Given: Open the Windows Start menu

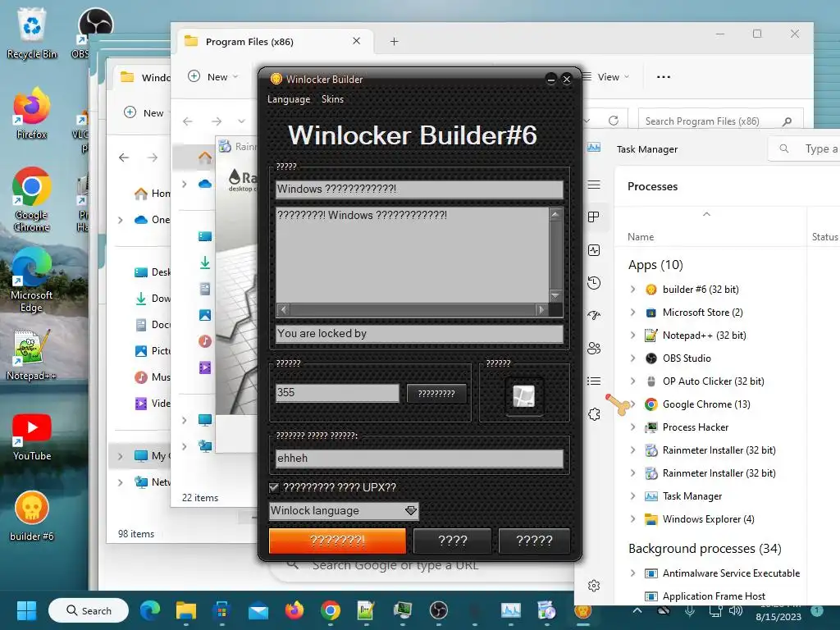Looking at the screenshot, I should click(x=26, y=610).
